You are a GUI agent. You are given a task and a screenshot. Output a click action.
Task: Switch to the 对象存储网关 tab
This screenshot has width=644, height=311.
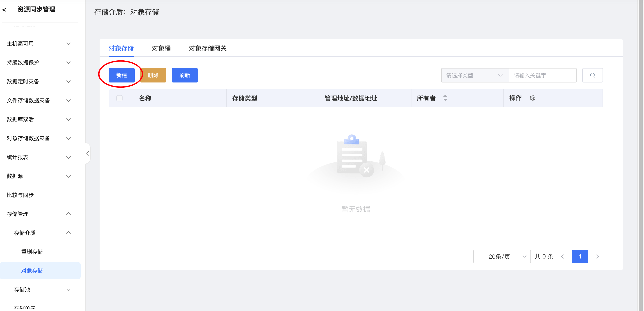pyautogui.click(x=207, y=48)
